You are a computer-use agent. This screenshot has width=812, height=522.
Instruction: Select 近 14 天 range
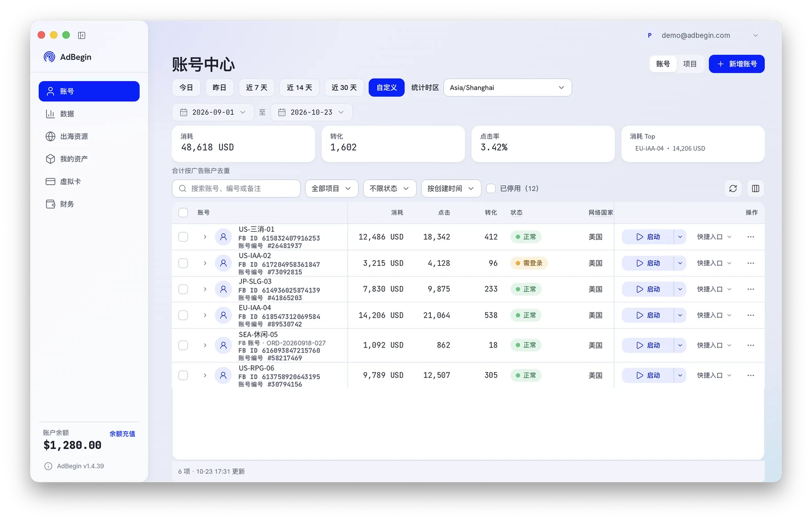pos(299,87)
